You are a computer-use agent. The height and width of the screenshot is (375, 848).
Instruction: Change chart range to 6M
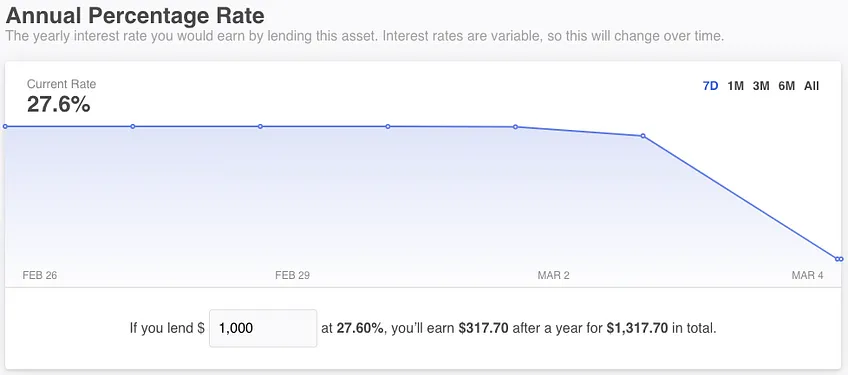click(x=786, y=85)
